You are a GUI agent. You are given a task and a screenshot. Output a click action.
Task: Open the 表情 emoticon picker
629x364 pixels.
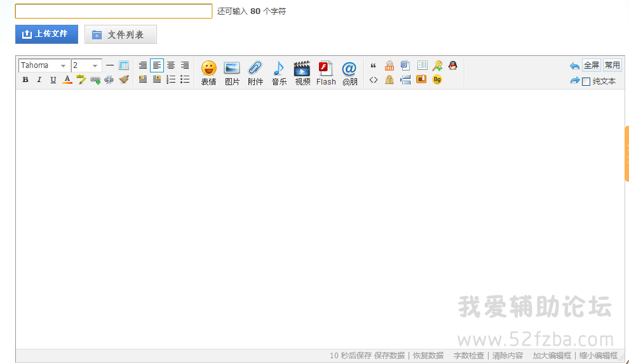click(x=208, y=73)
